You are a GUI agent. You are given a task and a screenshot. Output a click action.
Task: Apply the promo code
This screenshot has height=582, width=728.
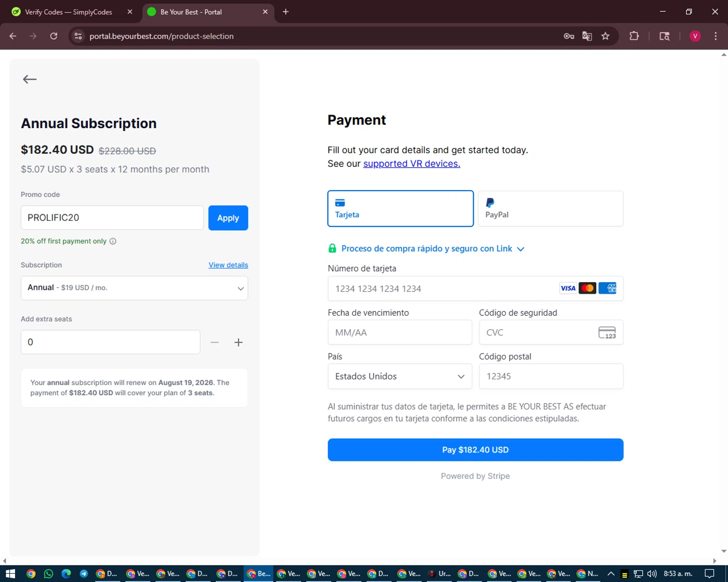[228, 218]
